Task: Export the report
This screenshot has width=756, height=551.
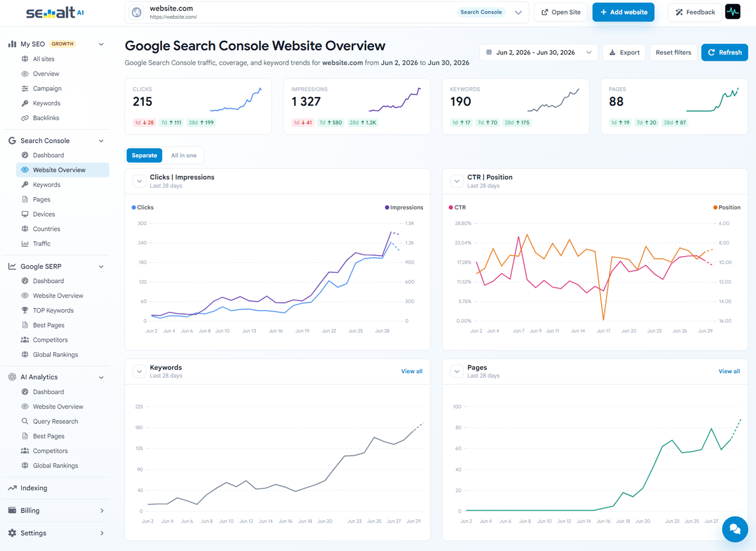Action: pos(624,52)
